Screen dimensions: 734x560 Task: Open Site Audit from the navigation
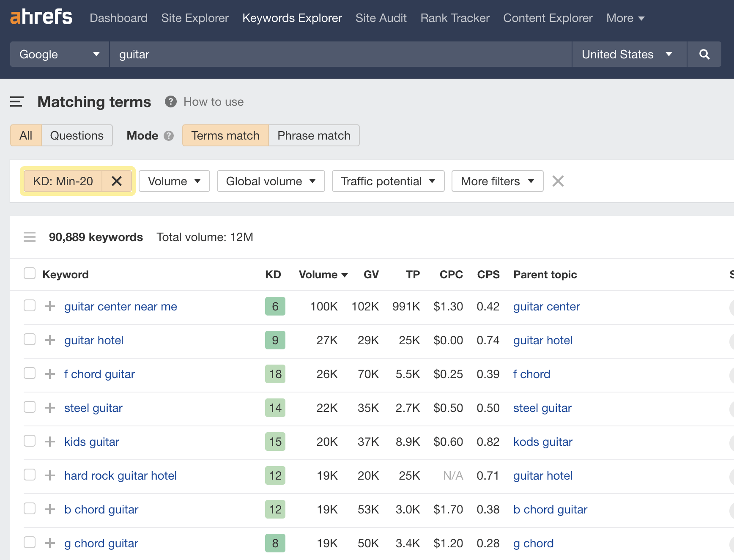(381, 18)
